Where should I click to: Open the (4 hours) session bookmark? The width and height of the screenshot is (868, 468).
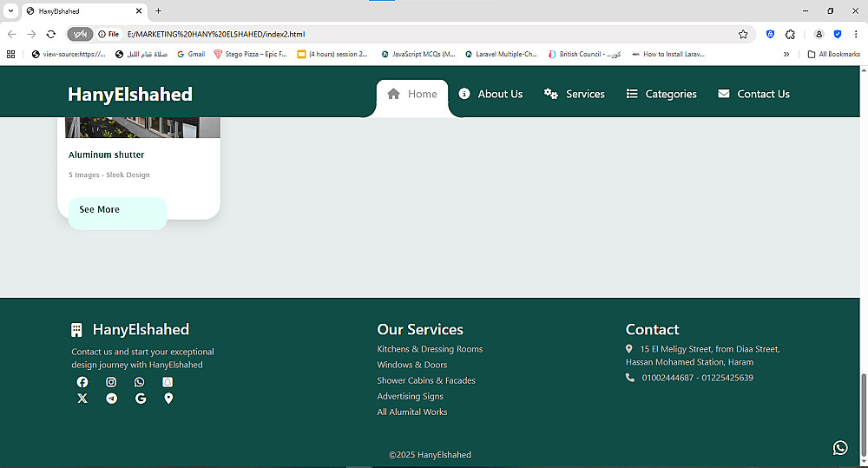pyautogui.click(x=332, y=55)
